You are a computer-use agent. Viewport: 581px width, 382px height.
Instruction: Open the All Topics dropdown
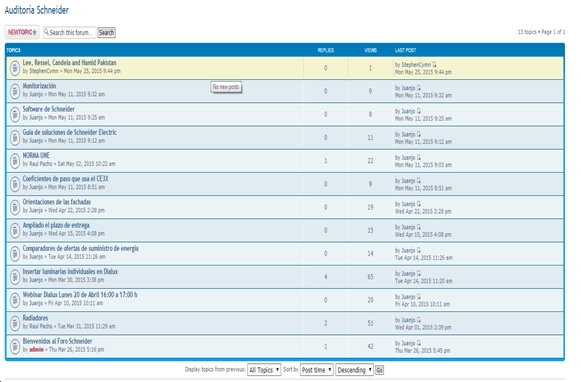264,370
